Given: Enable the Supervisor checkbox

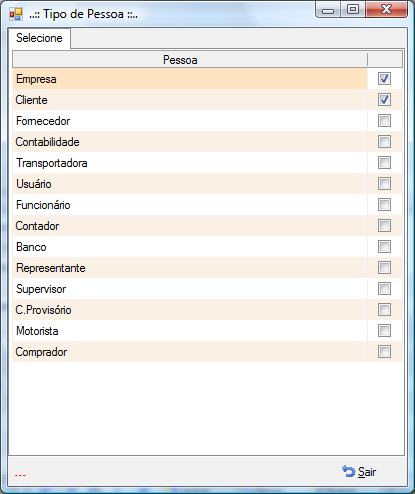Looking at the screenshot, I should tap(384, 289).
